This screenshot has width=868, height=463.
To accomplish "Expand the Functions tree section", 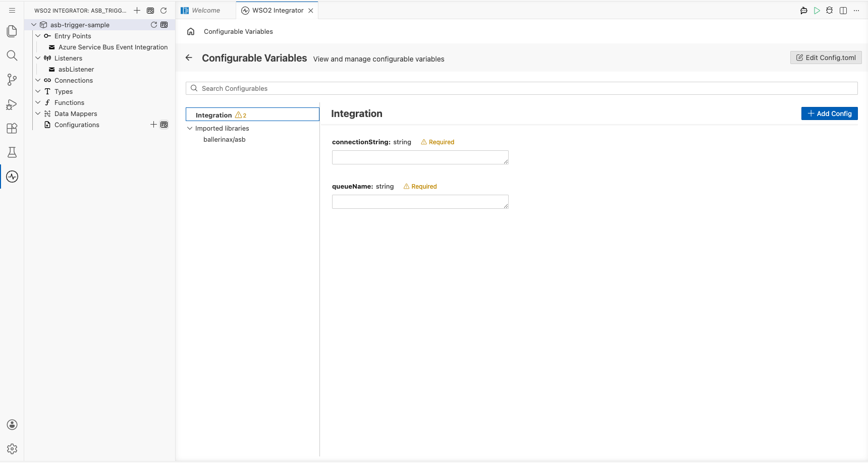I will coord(38,102).
